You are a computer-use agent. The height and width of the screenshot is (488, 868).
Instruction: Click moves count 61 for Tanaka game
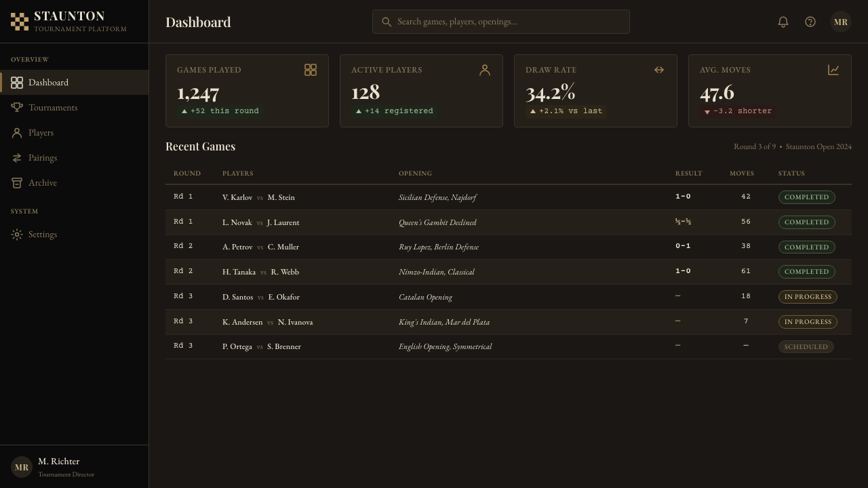746,271
